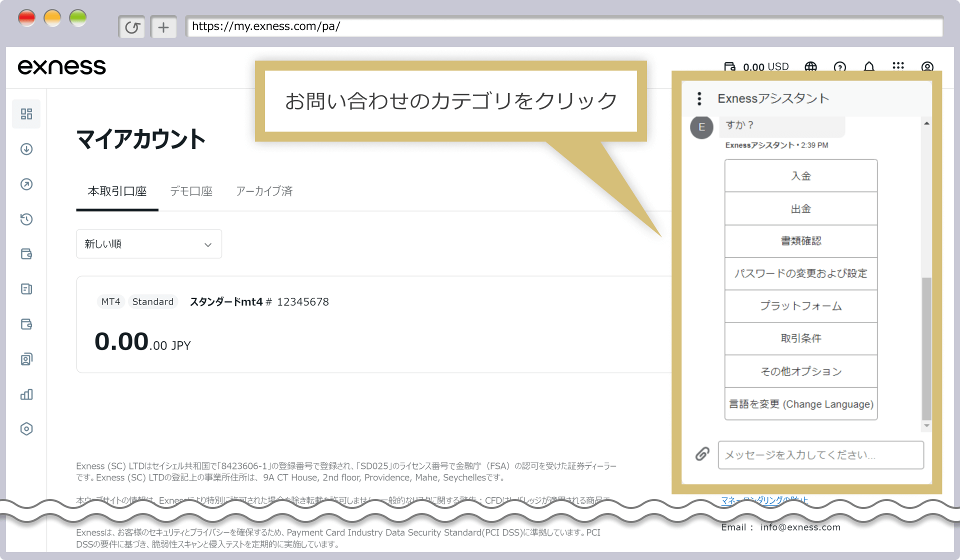This screenshot has width=960, height=560.
Task: Select the その他オプション chat category
Action: [801, 371]
